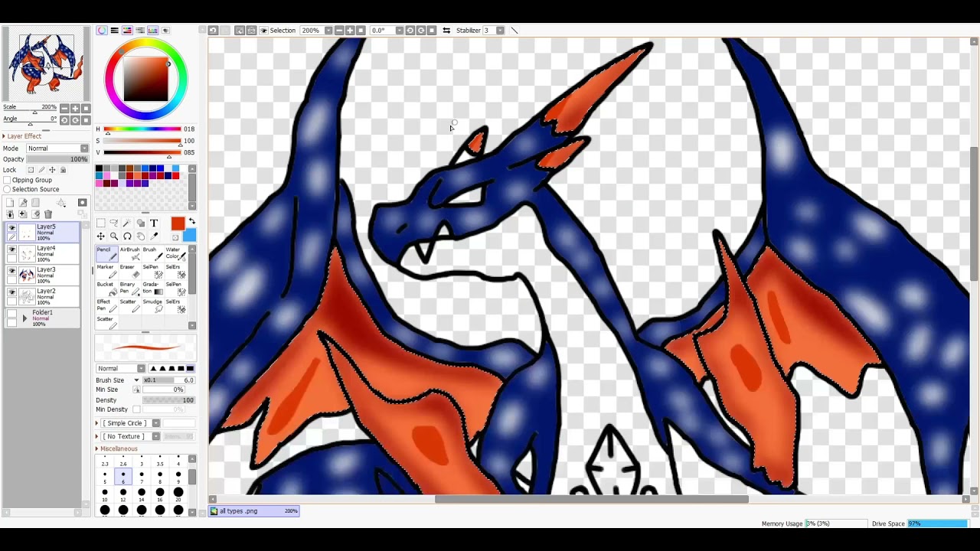The image size is (980, 551).
Task: Hide Layer4 with its eye icon
Action: pyautogui.click(x=11, y=249)
